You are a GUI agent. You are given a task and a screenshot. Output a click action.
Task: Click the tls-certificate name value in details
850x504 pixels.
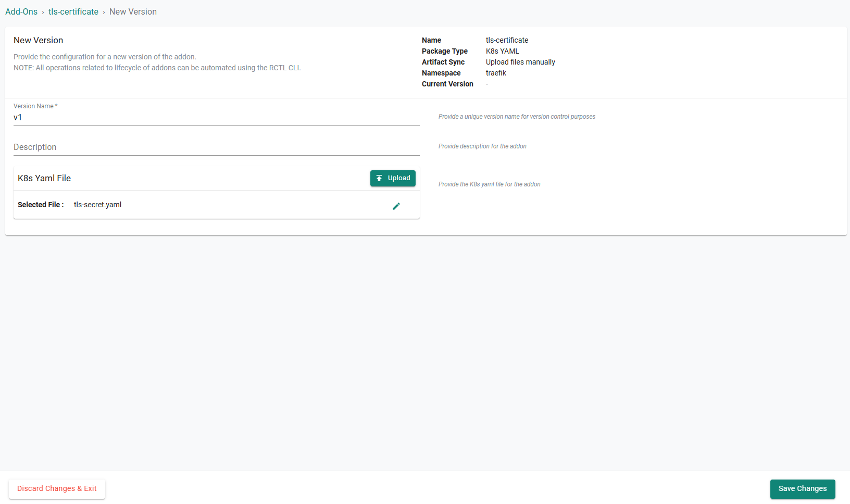coord(507,40)
